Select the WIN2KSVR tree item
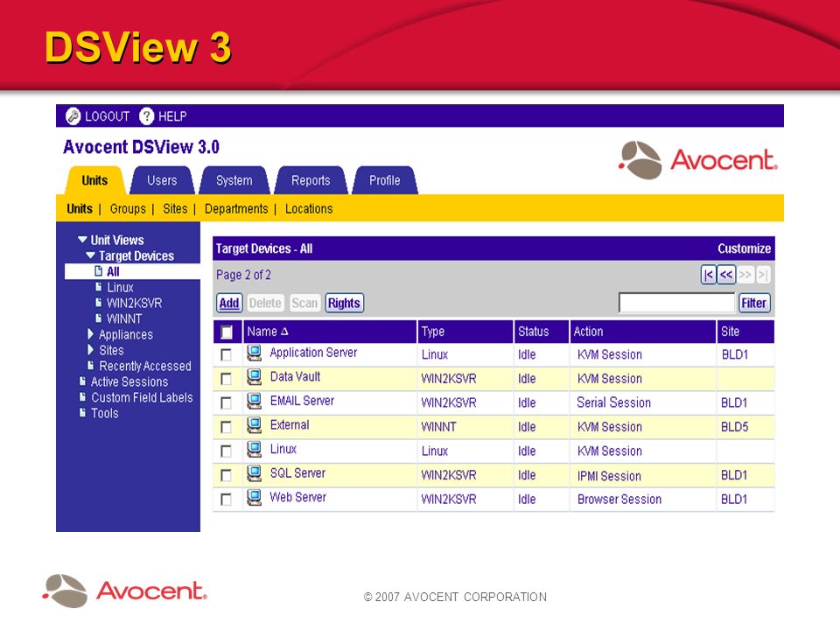This screenshot has width=840, height=630. click(134, 303)
